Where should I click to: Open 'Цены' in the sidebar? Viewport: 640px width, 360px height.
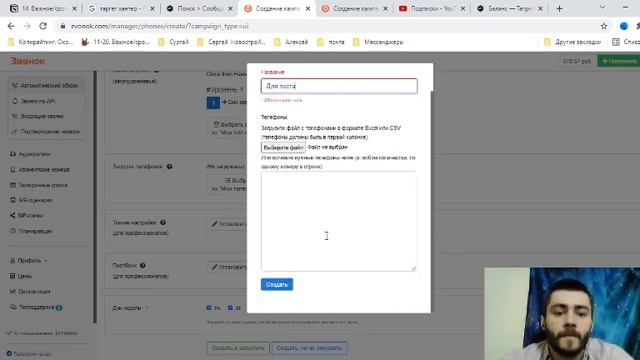point(21,276)
